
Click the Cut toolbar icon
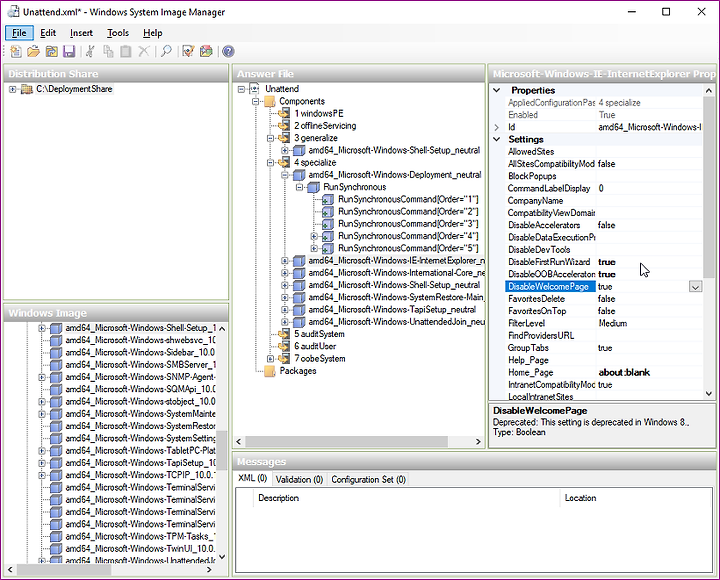pyautogui.click(x=90, y=51)
